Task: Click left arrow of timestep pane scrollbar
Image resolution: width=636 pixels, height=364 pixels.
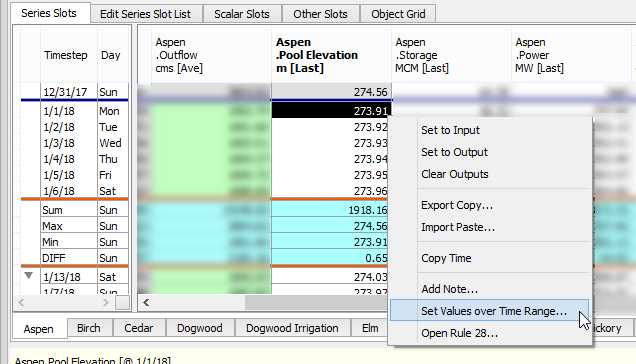Action: (21, 302)
